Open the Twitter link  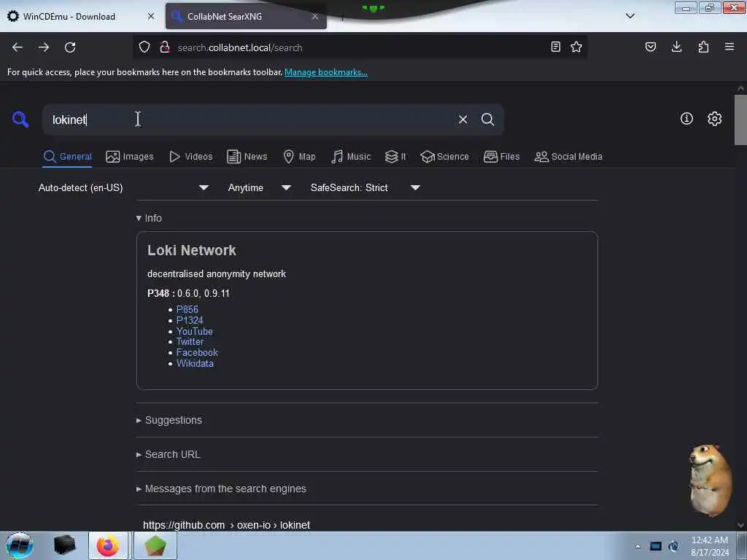[190, 342]
